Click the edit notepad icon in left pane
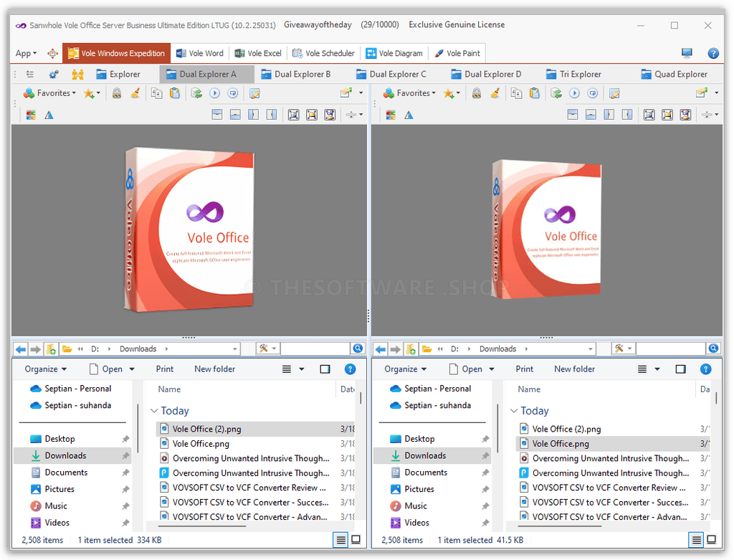The image size is (734, 560). tap(254, 93)
